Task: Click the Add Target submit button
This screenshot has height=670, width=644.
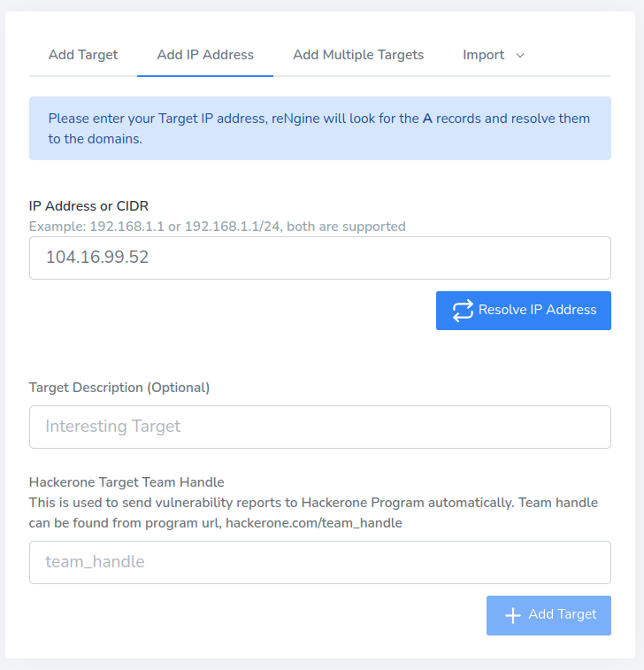Action: [x=548, y=615]
